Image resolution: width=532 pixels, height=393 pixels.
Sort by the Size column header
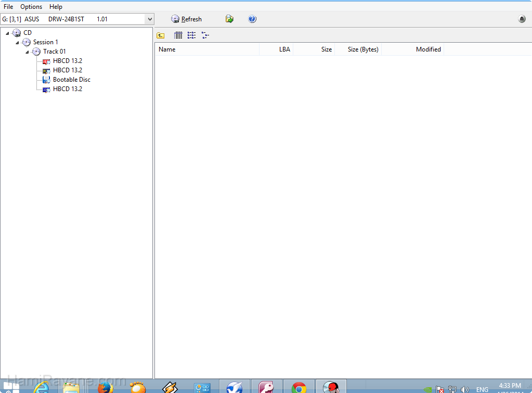(x=314, y=49)
